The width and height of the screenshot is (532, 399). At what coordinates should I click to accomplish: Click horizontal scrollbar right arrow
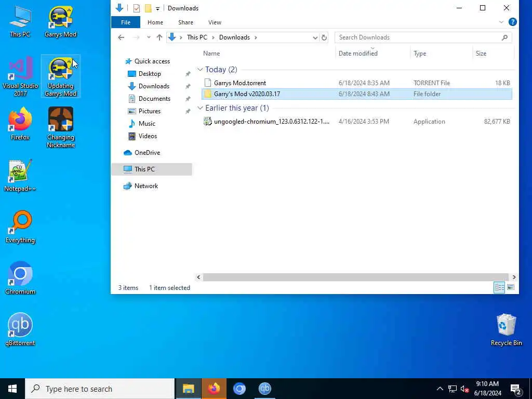point(514,277)
